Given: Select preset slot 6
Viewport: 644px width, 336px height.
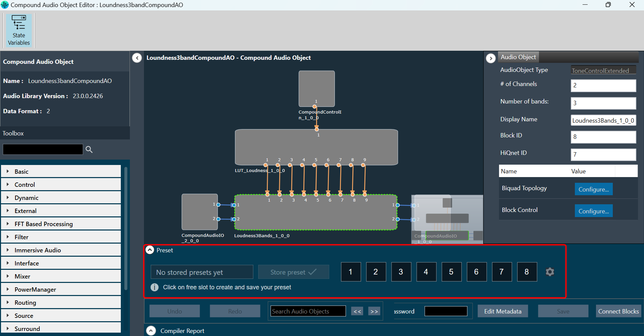Looking at the screenshot, I should coord(477,272).
